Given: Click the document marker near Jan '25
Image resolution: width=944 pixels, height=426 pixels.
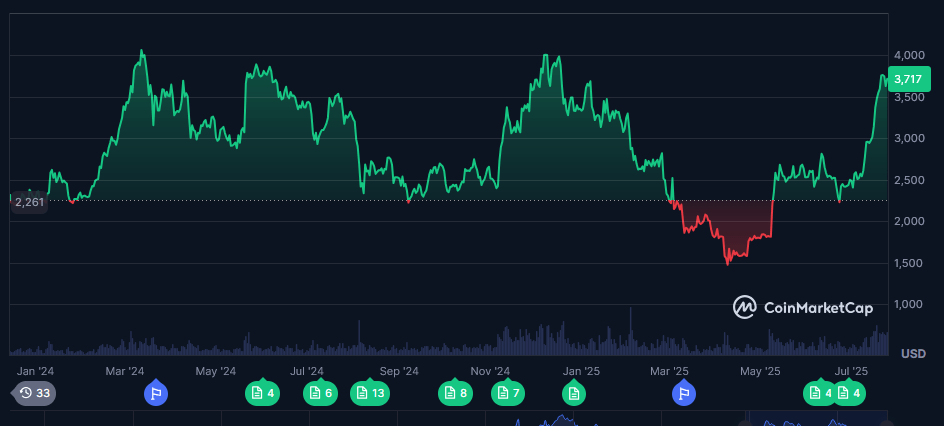Looking at the screenshot, I should [x=574, y=393].
